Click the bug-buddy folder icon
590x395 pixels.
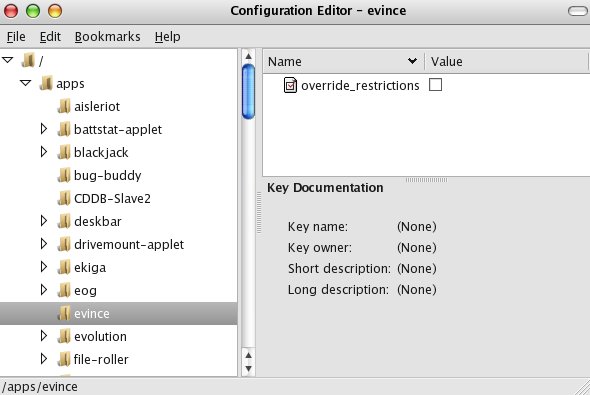coord(64,175)
